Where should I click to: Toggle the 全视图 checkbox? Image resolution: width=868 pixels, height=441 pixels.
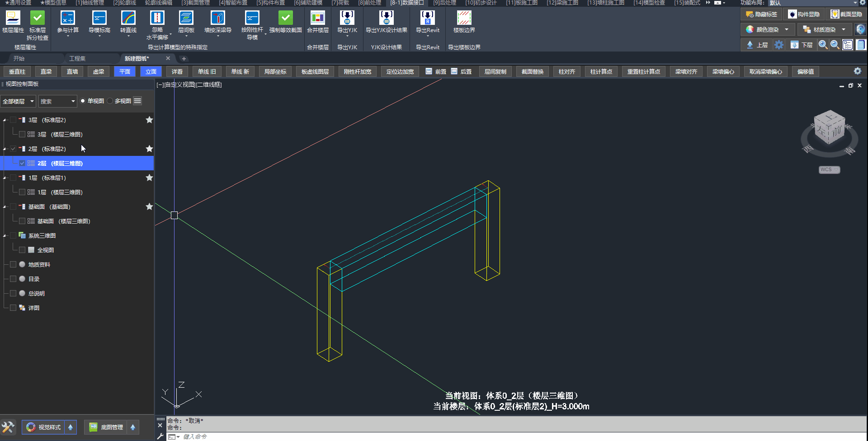[x=22, y=250]
